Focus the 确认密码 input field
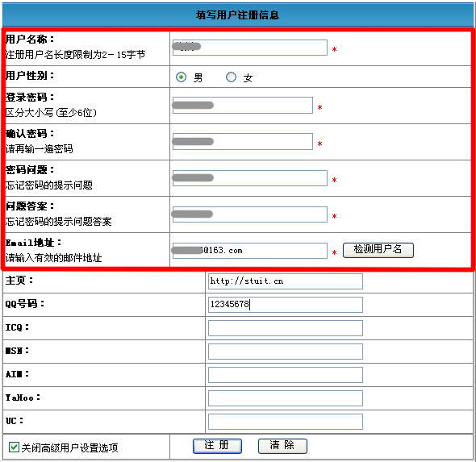 pos(243,141)
